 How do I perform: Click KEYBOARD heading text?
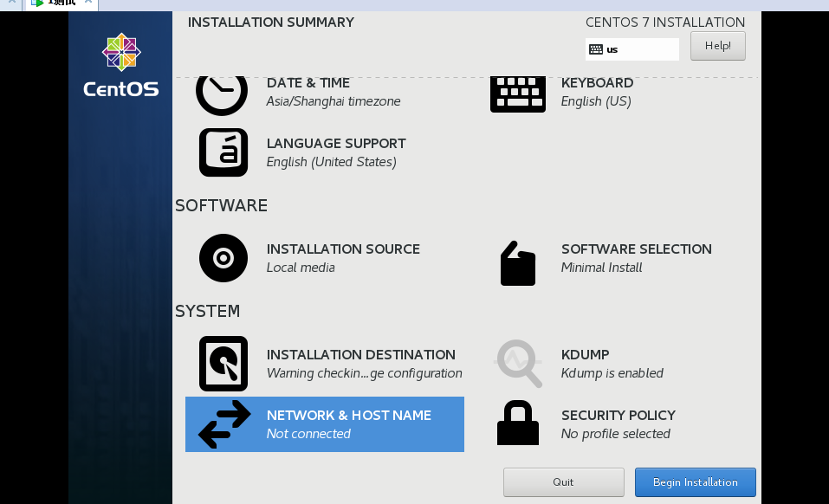pyautogui.click(x=597, y=83)
